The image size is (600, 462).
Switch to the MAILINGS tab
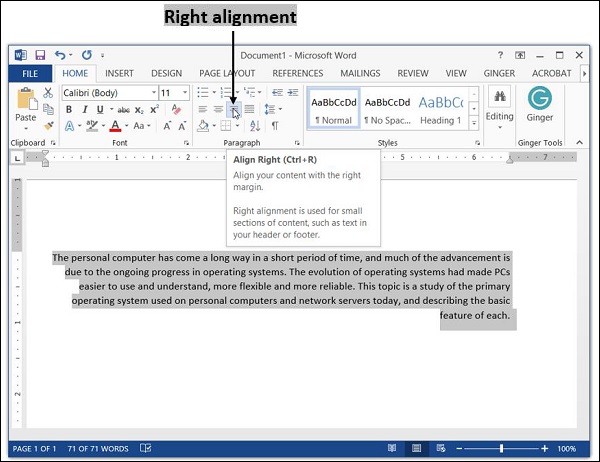click(360, 73)
